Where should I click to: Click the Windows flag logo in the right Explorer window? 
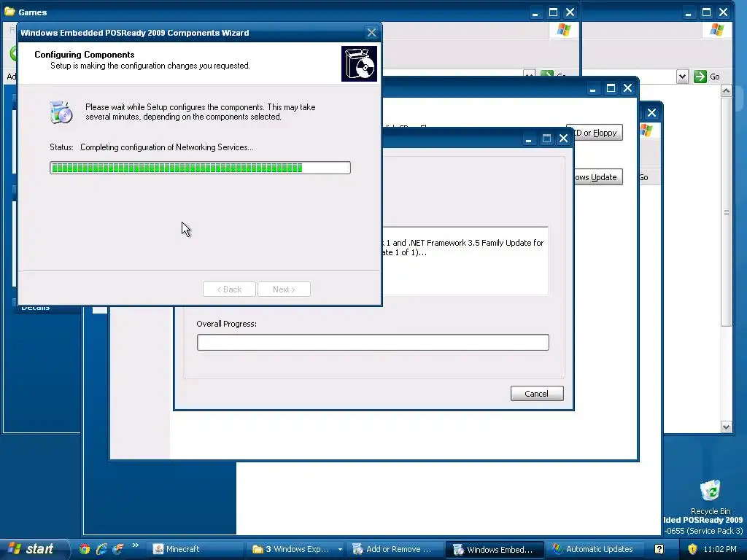point(716,30)
